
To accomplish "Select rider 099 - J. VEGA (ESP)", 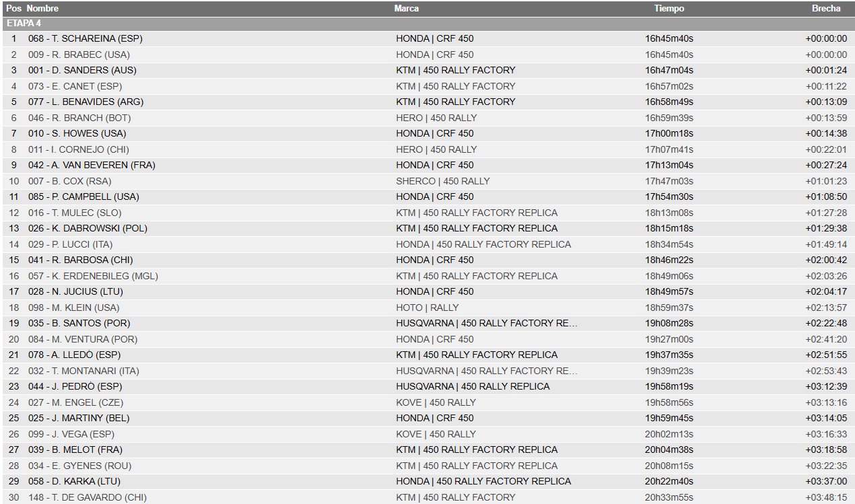I will click(x=71, y=434).
